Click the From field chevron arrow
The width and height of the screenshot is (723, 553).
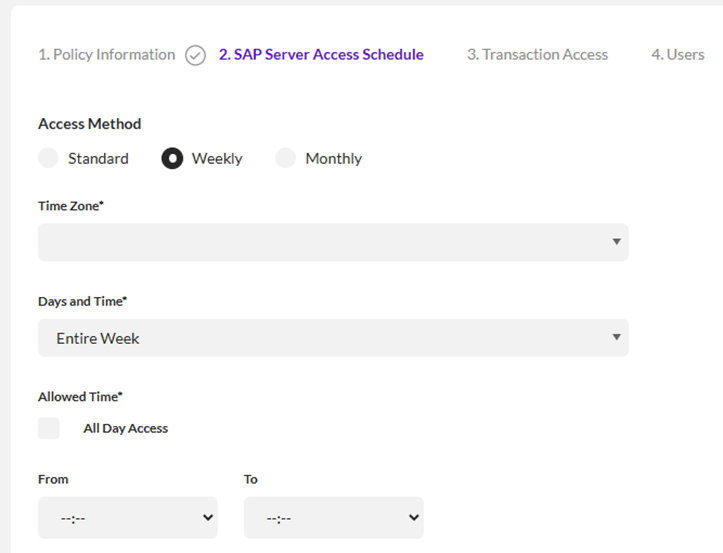coord(208,518)
